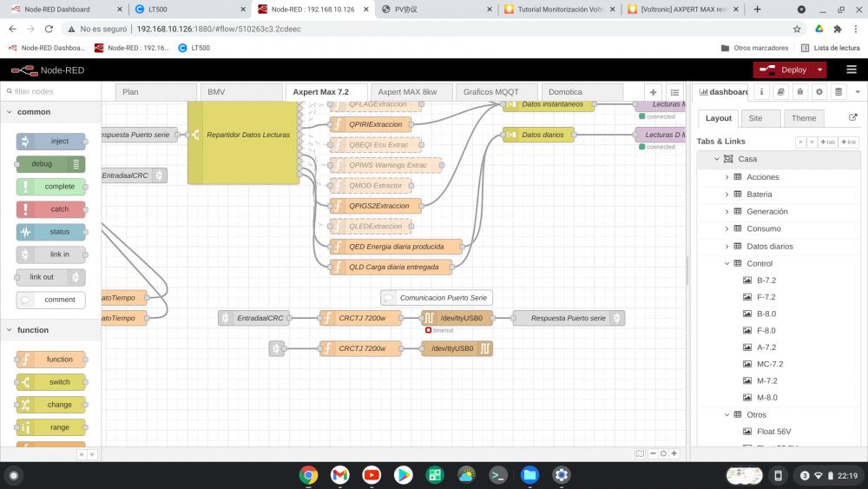868x489 pixels.
Task: Switch to the BMV flow tab
Action: click(x=241, y=92)
